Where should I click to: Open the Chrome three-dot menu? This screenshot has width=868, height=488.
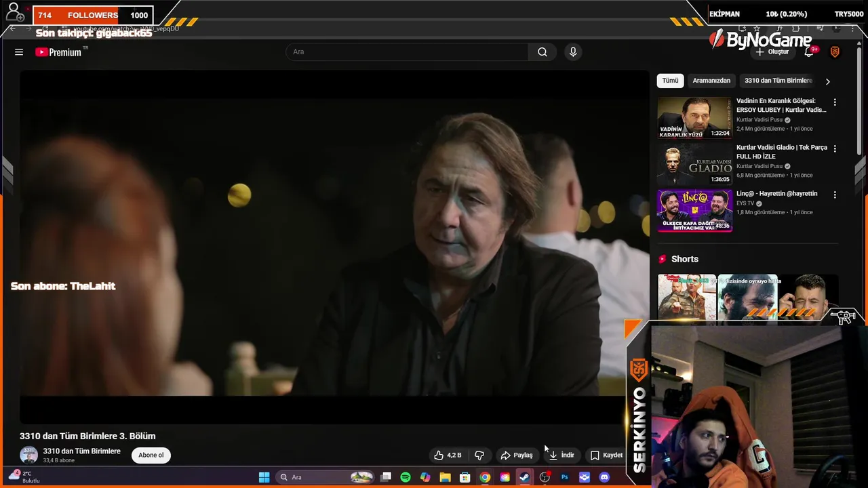pos(853,28)
